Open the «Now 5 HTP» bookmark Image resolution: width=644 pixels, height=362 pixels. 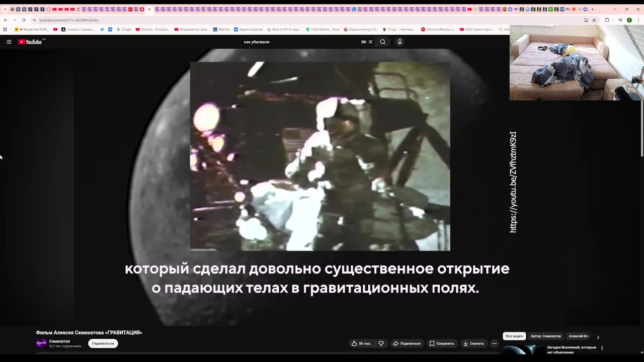[284, 29]
